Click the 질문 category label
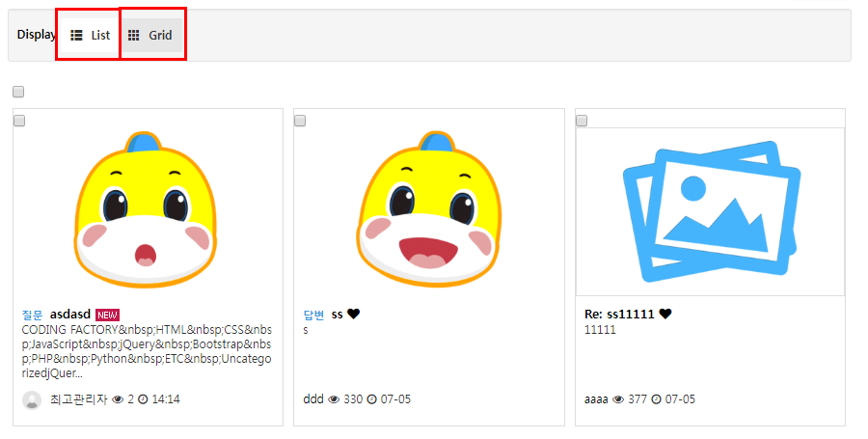868x439 pixels. pyautogui.click(x=32, y=315)
